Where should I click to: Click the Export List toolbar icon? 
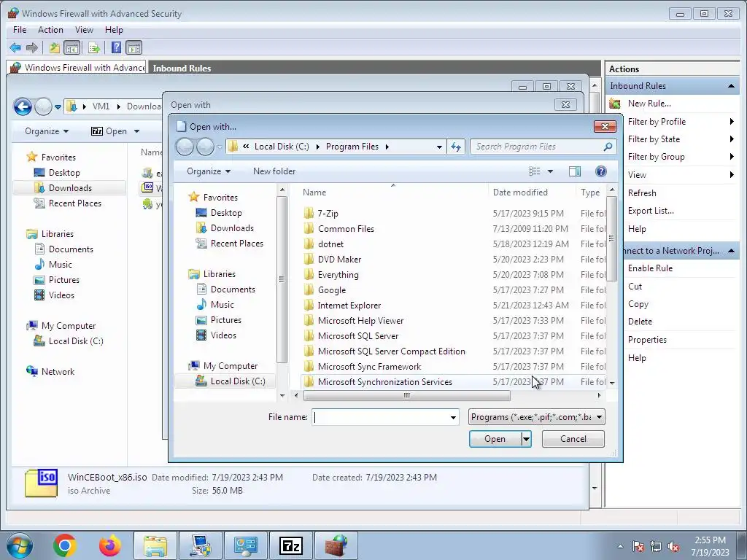[94, 47]
